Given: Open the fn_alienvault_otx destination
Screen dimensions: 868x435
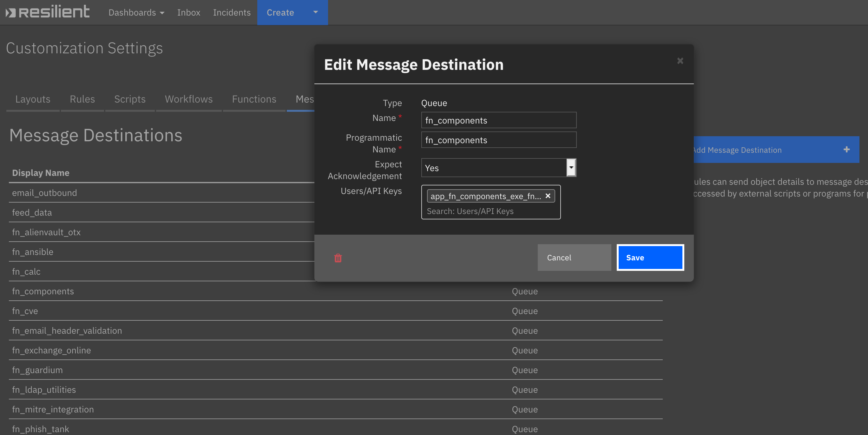Looking at the screenshot, I should click(x=162, y=232).
